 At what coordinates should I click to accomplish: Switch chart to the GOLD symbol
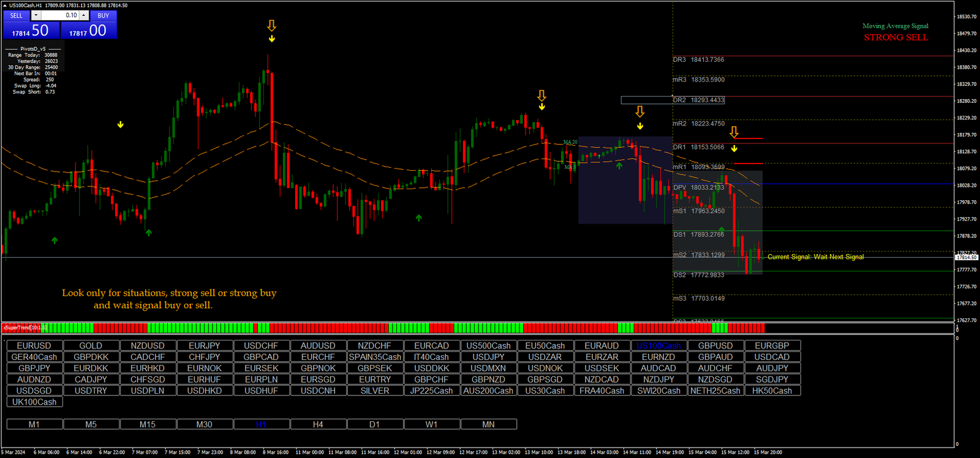(x=91, y=346)
